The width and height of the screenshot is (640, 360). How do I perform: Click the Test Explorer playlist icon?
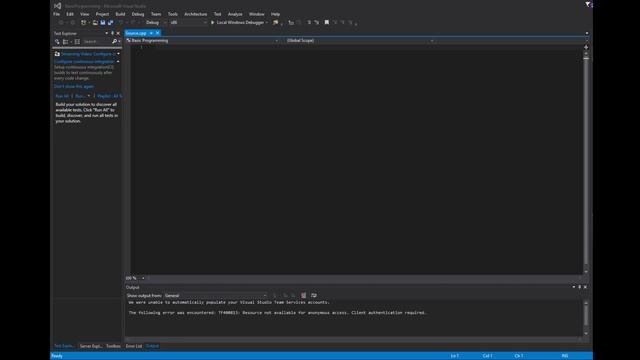77,41
